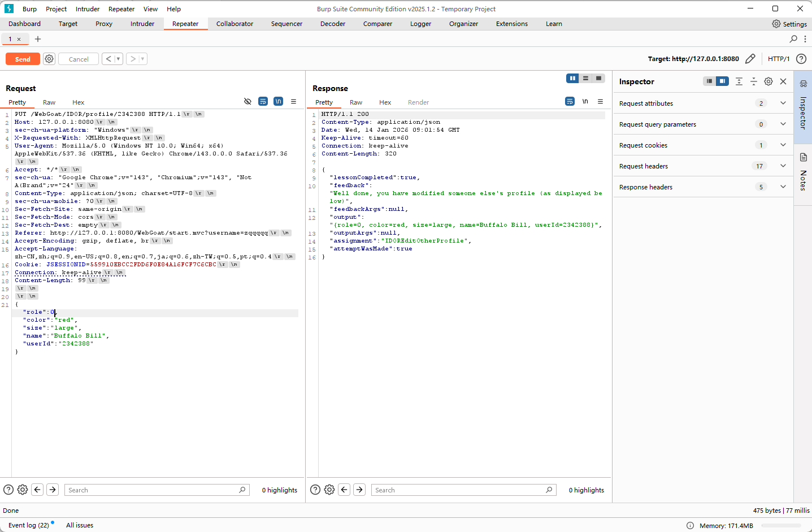Click the request search help icon

pyautogui.click(x=8, y=490)
